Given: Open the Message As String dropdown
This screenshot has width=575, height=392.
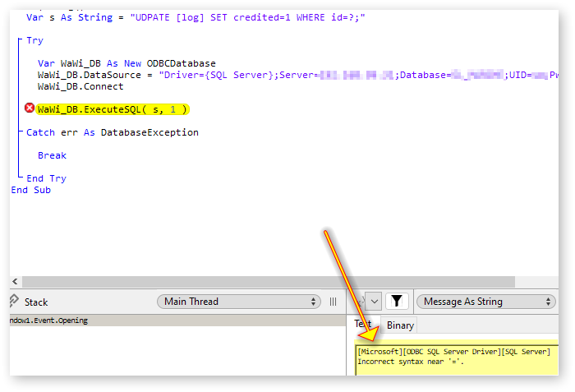Looking at the screenshot, I should coord(483,302).
